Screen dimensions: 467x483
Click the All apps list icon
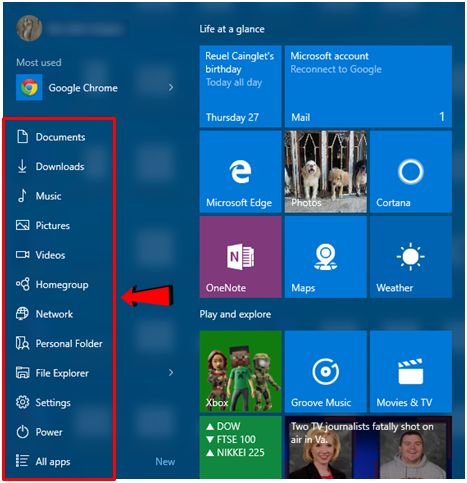22,461
